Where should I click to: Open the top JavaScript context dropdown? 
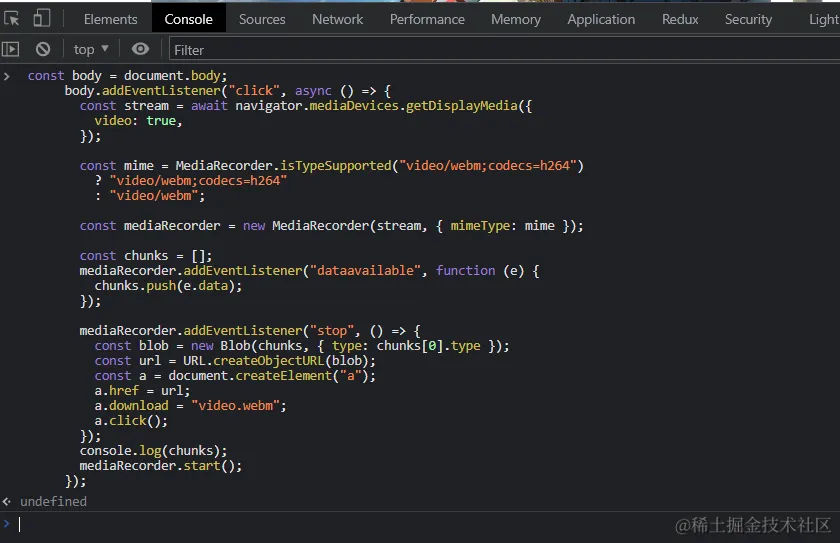tap(91, 49)
